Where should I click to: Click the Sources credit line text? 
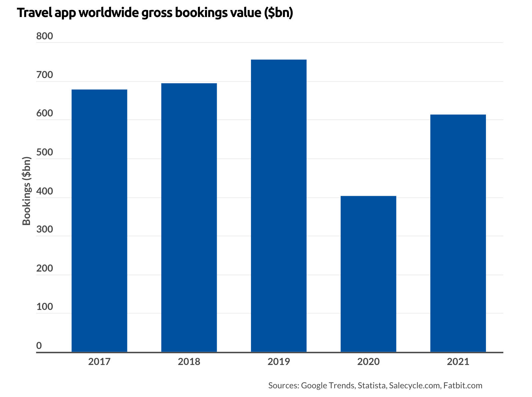point(375,386)
